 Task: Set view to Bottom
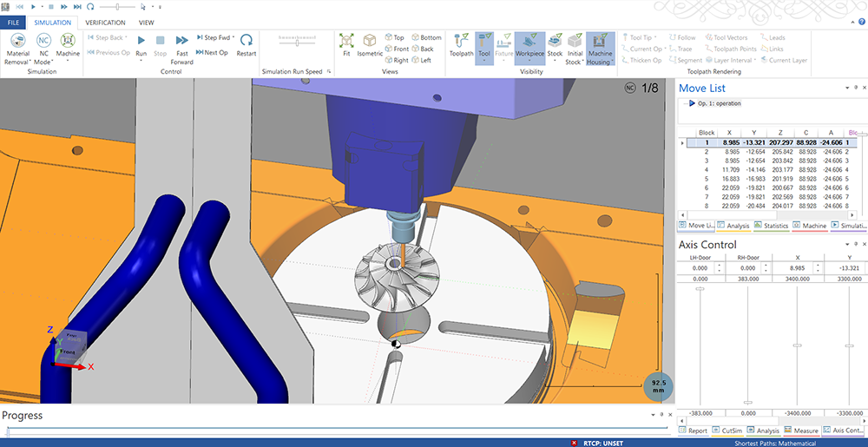426,37
